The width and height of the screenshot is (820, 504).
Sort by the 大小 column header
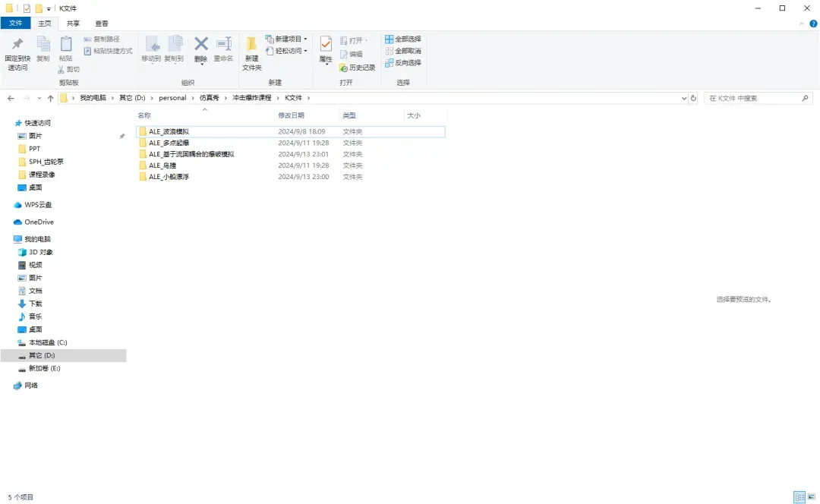(424, 115)
